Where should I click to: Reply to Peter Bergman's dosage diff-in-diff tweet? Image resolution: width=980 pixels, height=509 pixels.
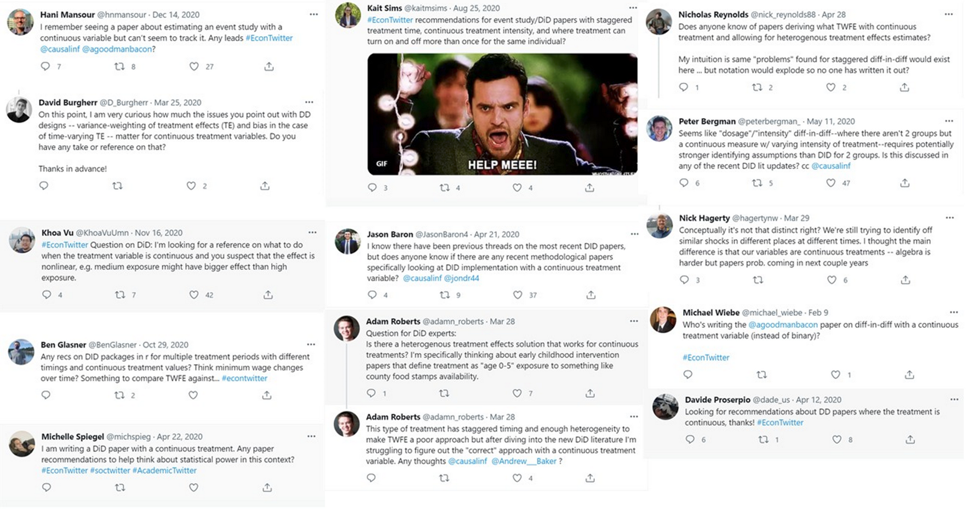[684, 183]
